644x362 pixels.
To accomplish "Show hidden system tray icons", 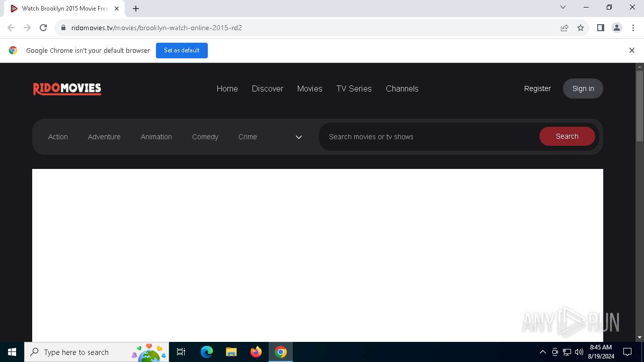I will [x=543, y=352].
